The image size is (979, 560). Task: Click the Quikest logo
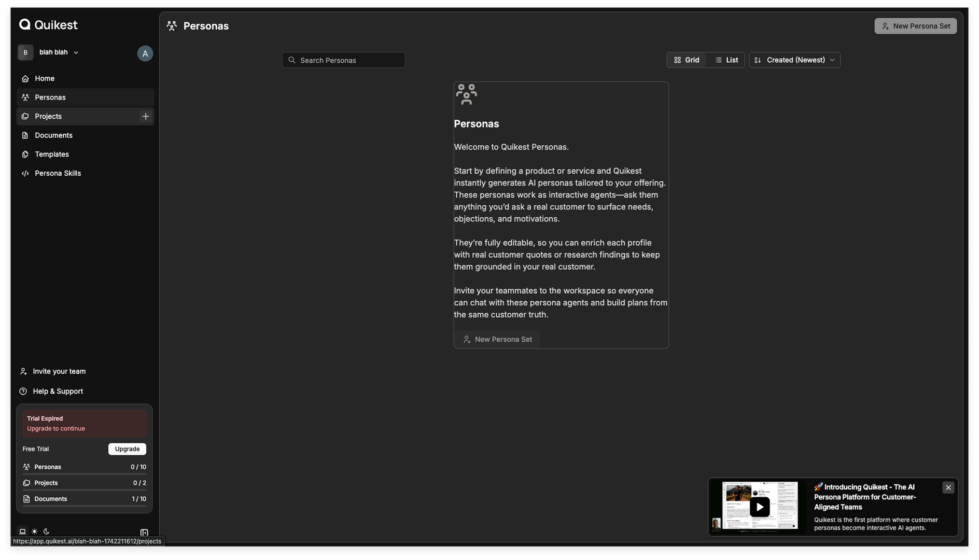48,24
